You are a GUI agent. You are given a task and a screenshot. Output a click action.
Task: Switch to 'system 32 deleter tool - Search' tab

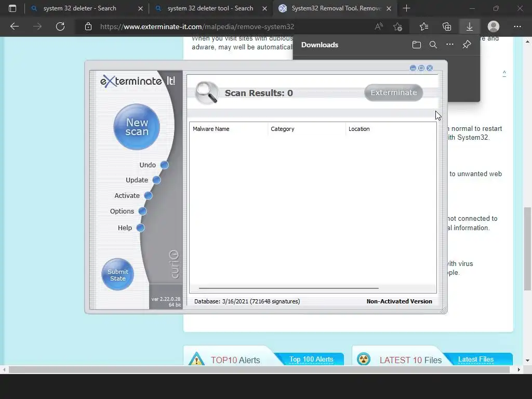210,8
